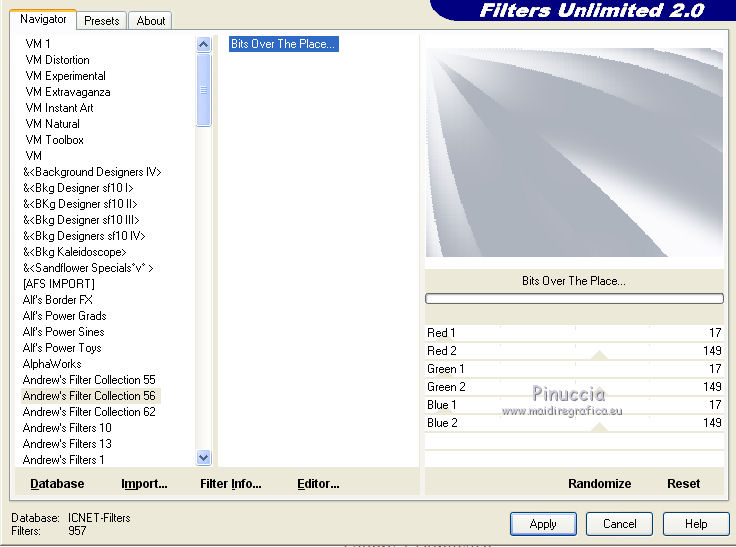Select &<Bkg Designer sf10 III> category

coord(81,220)
